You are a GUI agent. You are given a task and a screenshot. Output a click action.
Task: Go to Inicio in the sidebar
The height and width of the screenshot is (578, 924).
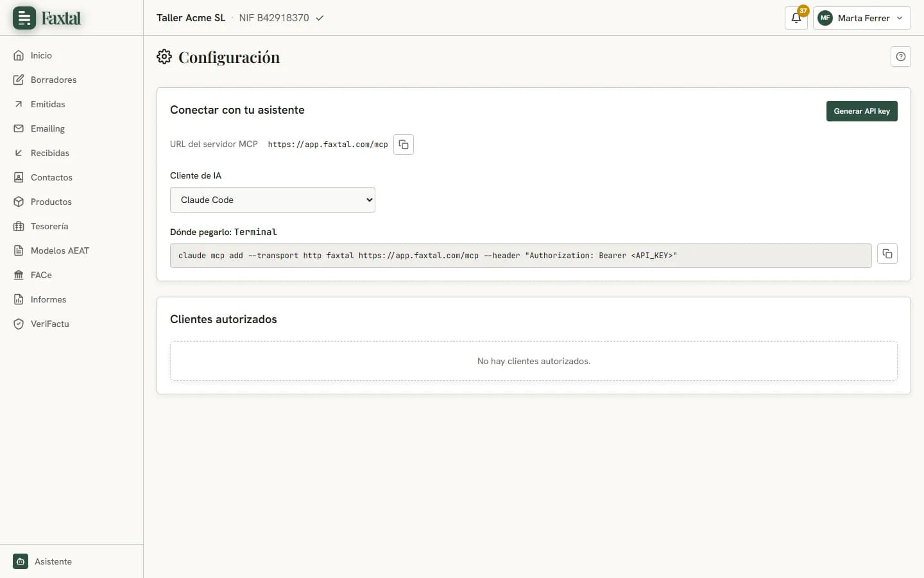coord(41,55)
